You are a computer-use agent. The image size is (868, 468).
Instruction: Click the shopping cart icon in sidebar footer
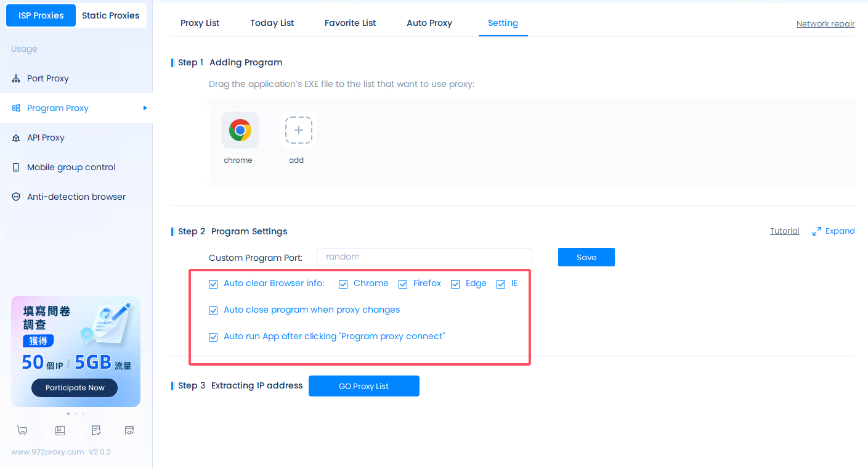coord(22,430)
